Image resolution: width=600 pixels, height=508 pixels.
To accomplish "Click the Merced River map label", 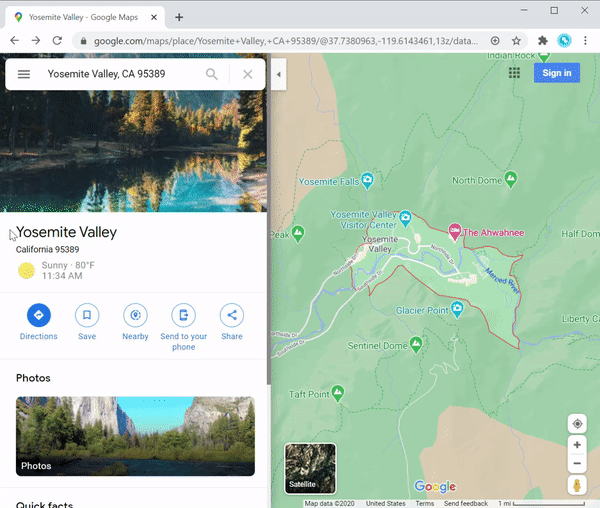I will tap(502, 280).
